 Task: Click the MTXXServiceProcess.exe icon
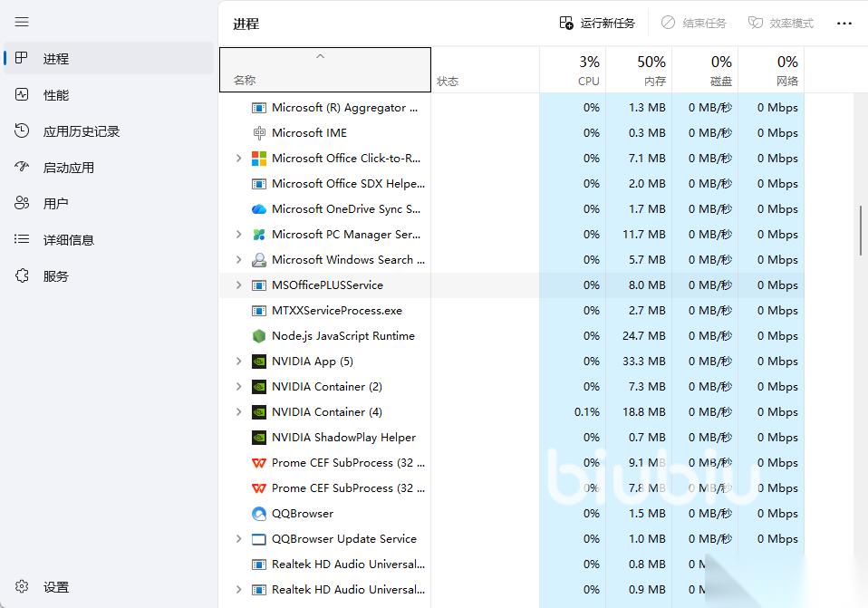259,311
